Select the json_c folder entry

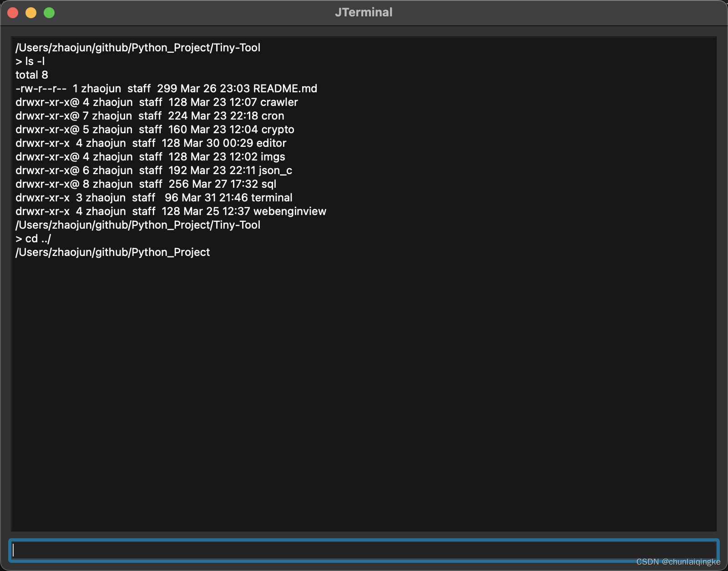point(154,170)
